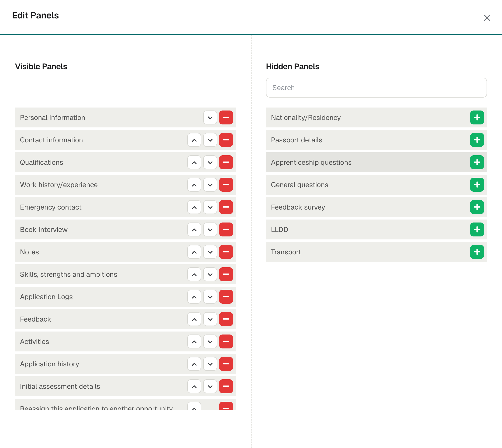Remove the Application Logs panel
The height and width of the screenshot is (448, 502).
pos(226,297)
